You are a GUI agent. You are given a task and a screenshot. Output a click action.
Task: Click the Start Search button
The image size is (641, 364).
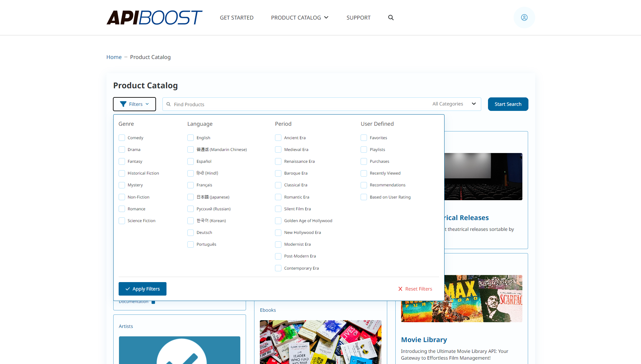coord(508,104)
